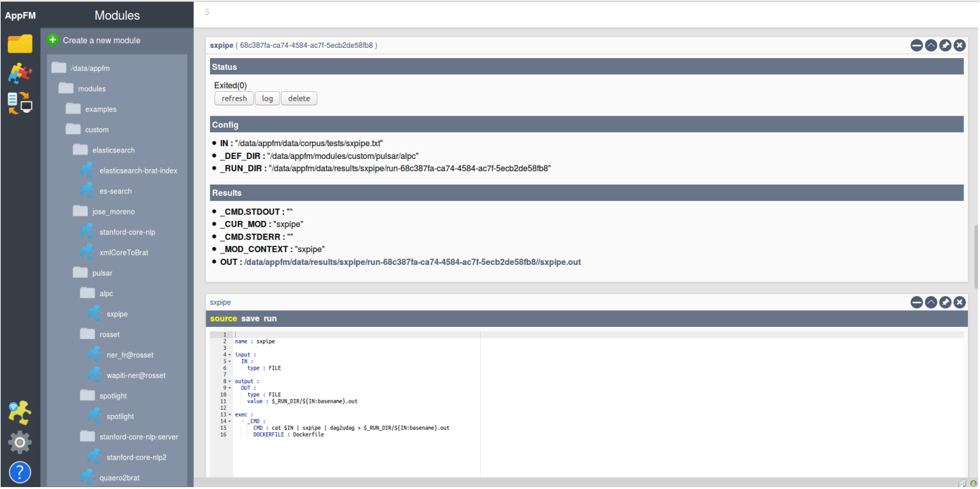Minimize the sxpipe run result panel

tap(917, 45)
